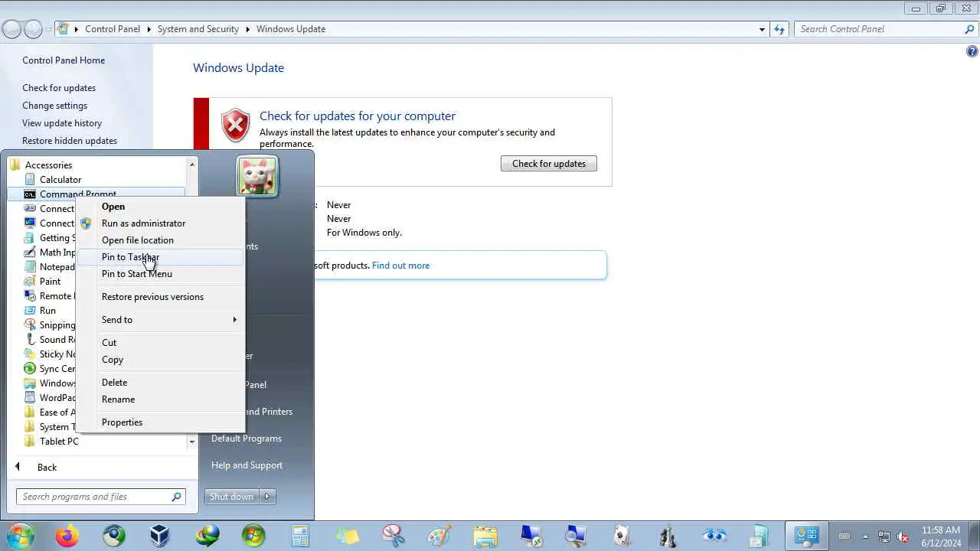The width and height of the screenshot is (980, 551).
Task: Click the Check for updates button
Action: tap(549, 164)
